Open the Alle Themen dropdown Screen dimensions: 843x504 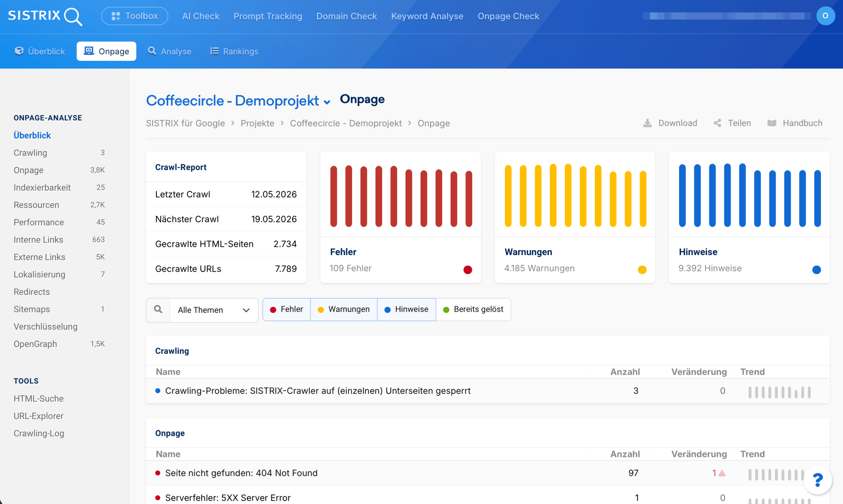click(214, 310)
